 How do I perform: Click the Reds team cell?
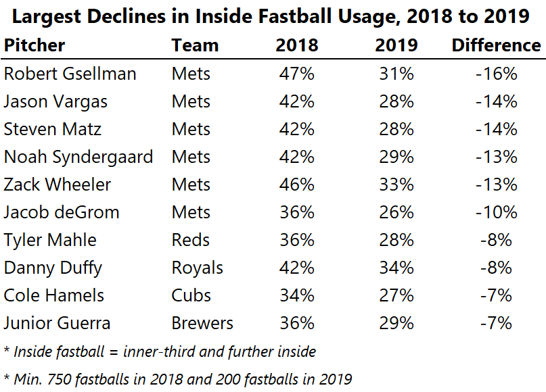pos(191,240)
